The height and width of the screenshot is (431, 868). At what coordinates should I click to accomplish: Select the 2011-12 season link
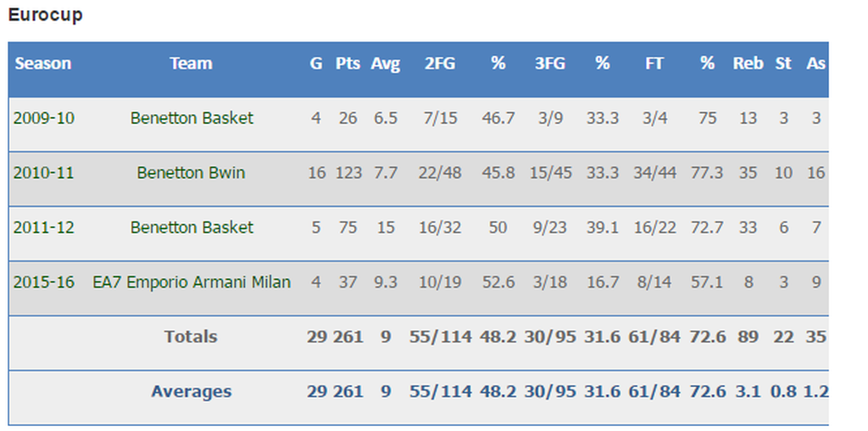[x=44, y=227]
